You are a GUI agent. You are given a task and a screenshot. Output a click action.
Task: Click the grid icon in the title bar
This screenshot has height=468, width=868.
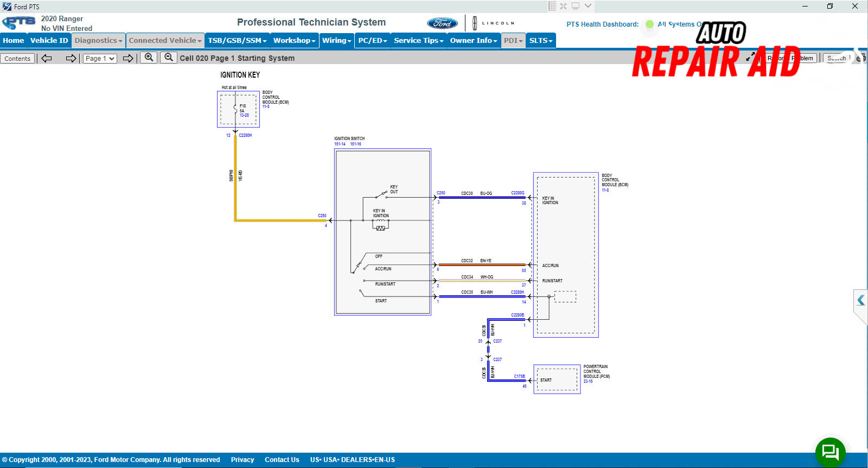[552, 6]
